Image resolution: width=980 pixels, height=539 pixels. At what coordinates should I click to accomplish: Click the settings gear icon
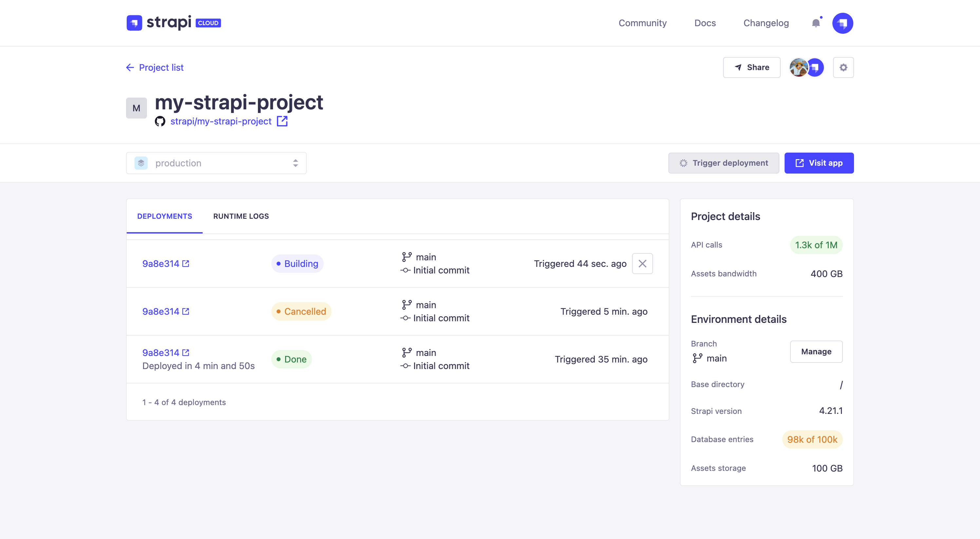[x=843, y=67]
